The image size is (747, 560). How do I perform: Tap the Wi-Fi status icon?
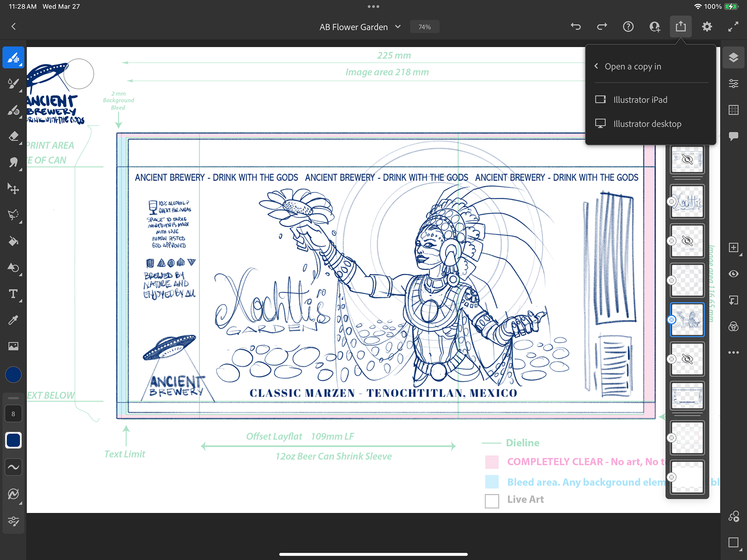[698, 6]
